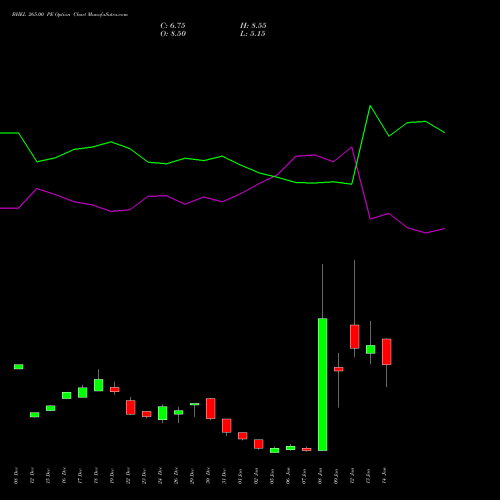Click the '08 Jan' date label
This screenshot has width=500, height=500.
320,476
